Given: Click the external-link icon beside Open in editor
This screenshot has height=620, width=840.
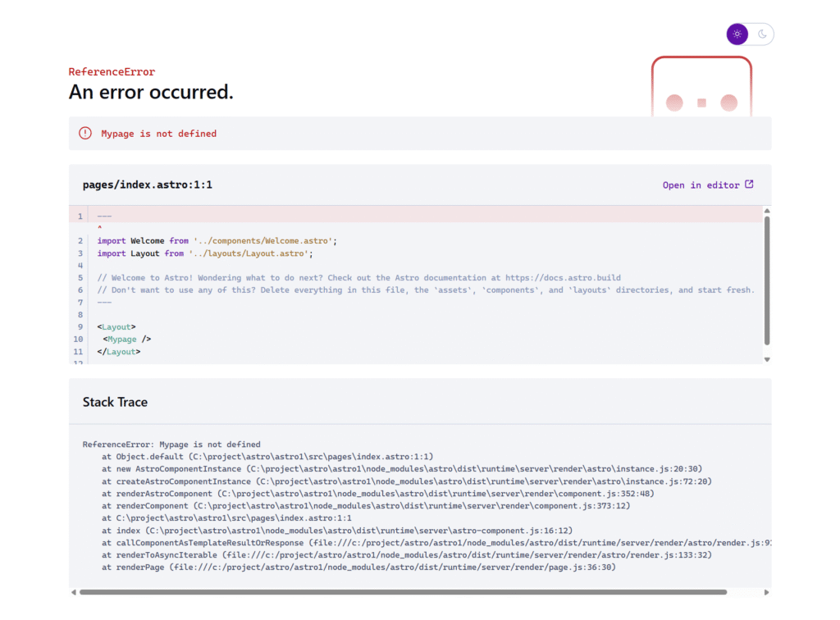Looking at the screenshot, I should coord(749,185).
